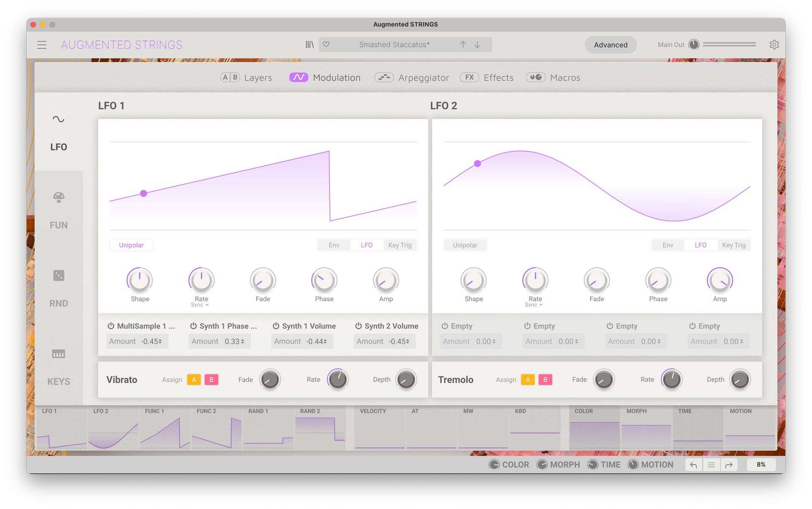
Task: Select LFO 2 LFO mode
Action: (x=700, y=245)
